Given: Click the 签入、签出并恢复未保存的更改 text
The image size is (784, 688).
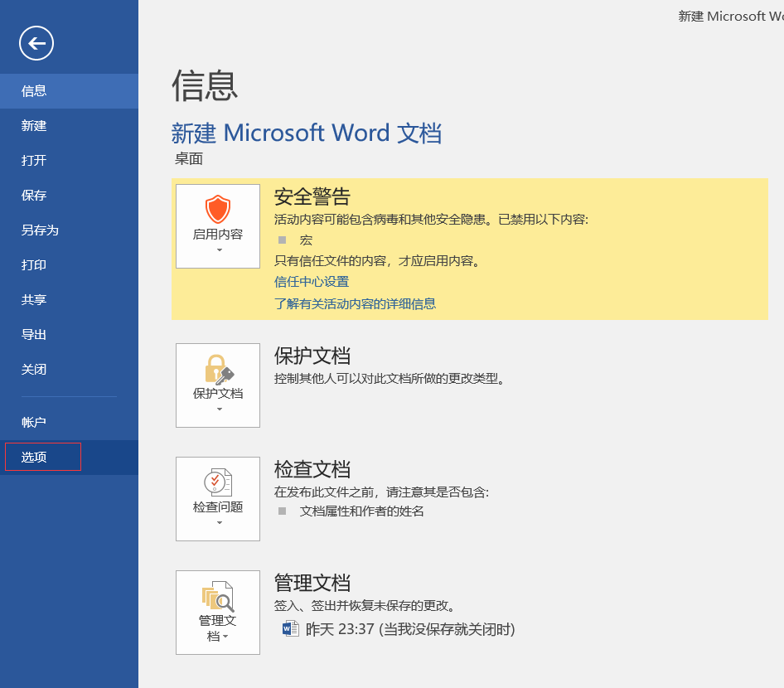Looking at the screenshot, I should click(366, 606).
